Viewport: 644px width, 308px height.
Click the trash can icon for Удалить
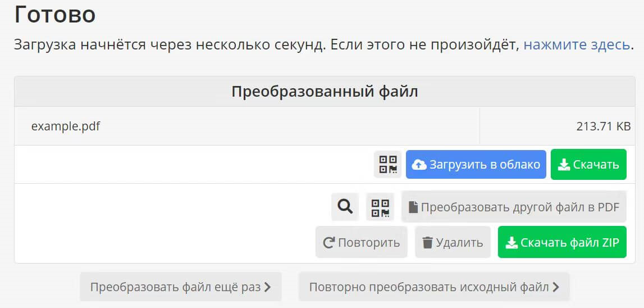(428, 242)
